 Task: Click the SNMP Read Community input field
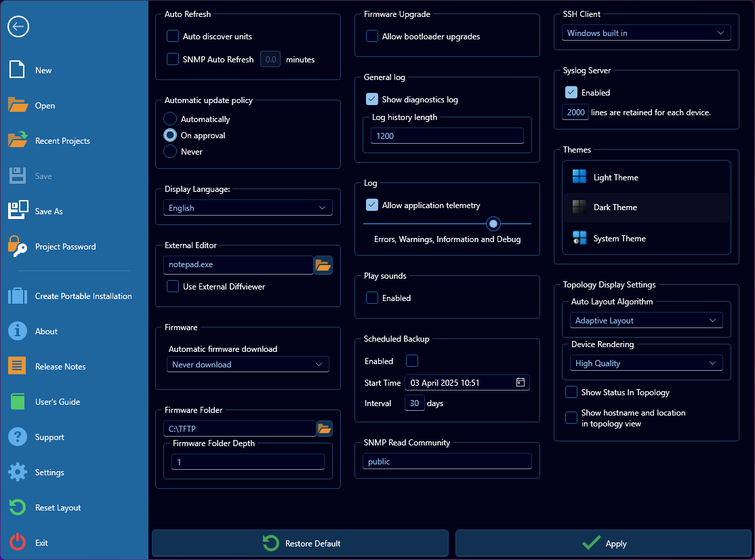(x=447, y=461)
